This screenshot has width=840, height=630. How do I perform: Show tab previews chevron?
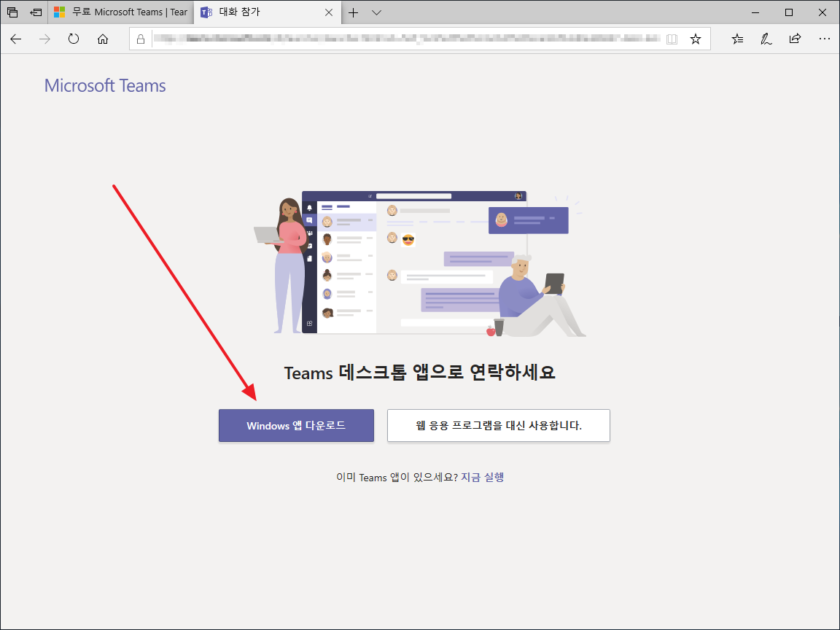(376, 12)
